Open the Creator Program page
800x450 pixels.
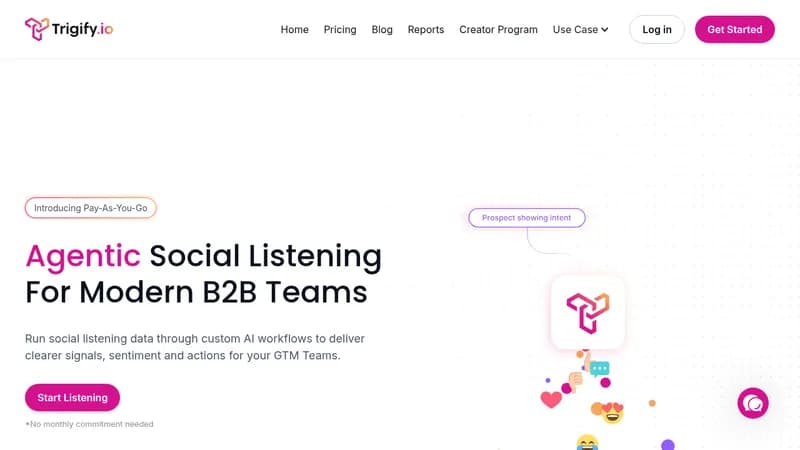[498, 30]
